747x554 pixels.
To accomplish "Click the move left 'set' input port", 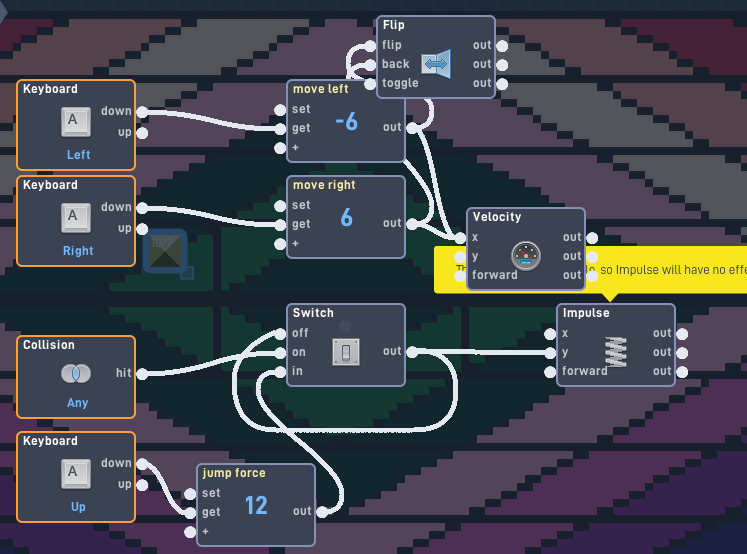I will pos(280,110).
